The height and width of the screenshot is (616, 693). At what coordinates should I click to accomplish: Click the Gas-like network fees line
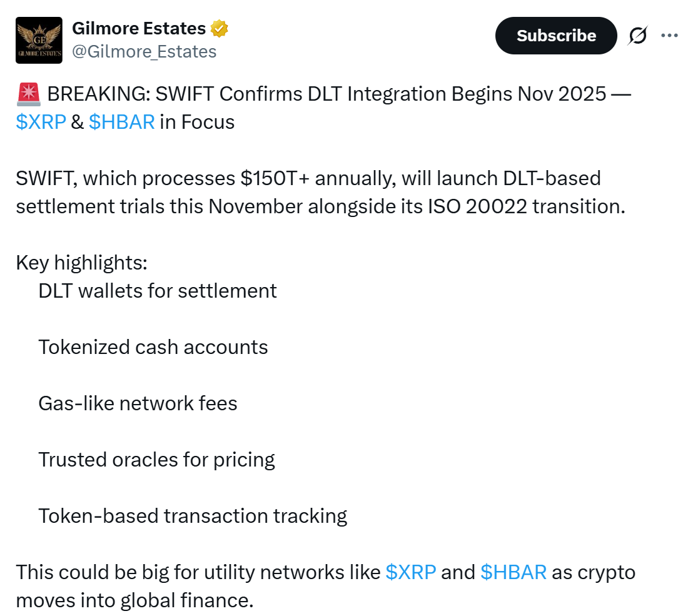(138, 403)
